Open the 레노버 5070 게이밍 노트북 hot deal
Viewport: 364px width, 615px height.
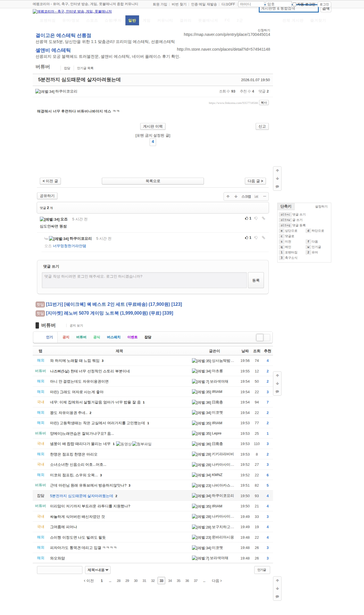point(109,313)
